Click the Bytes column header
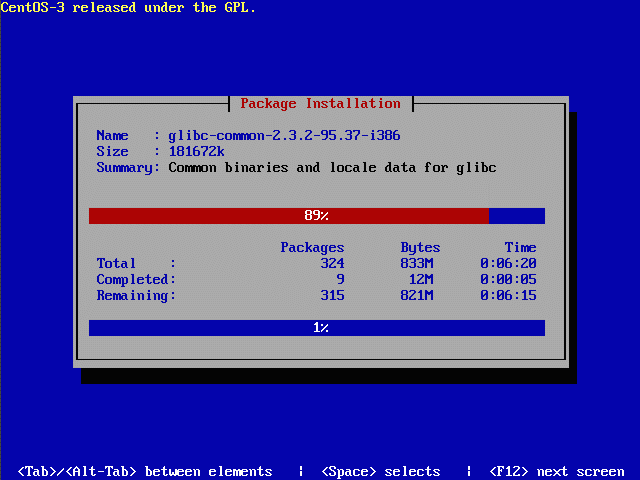The image size is (640, 480). coord(420,247)
